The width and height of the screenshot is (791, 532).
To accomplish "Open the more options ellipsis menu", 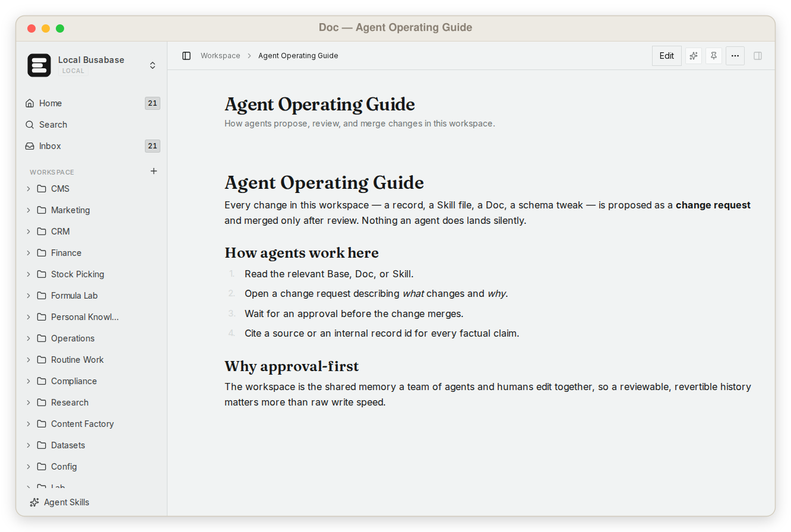I will 735,56.
